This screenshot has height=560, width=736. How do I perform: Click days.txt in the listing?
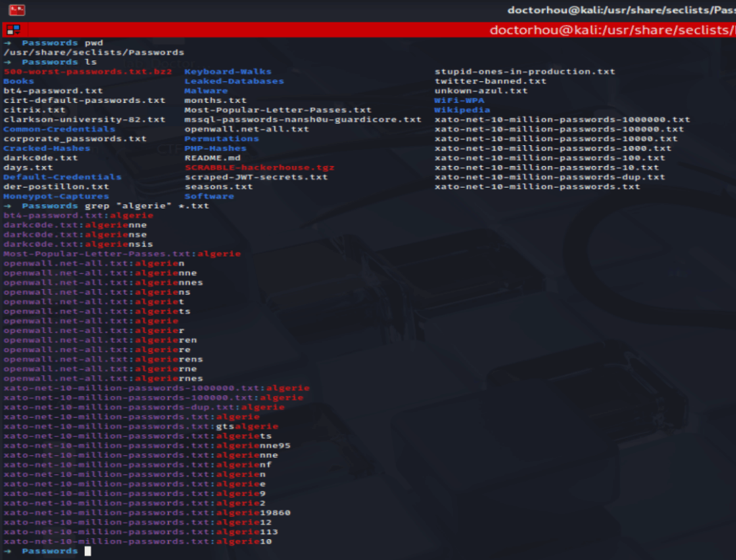coord(28,167)
